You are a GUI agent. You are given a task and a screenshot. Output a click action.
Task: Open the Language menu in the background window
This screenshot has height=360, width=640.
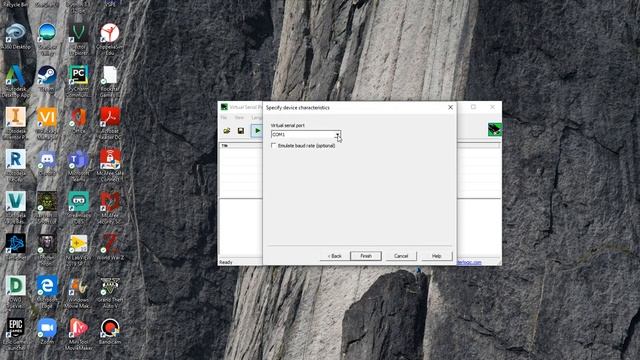[257, 118]
